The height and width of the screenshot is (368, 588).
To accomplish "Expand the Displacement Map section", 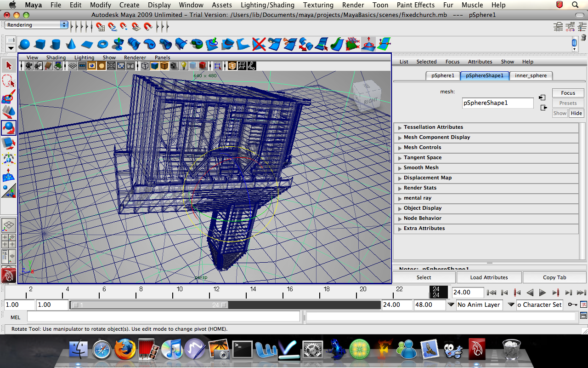I will (x=486, y=178).
